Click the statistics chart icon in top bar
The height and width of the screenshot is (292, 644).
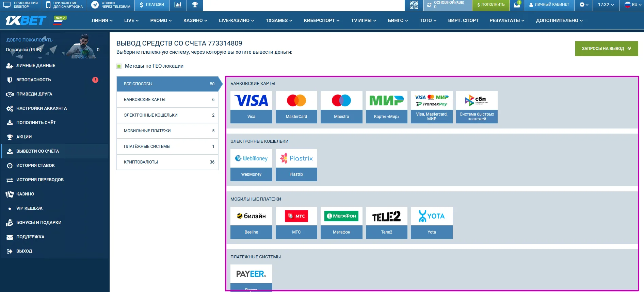pos(178,5)
